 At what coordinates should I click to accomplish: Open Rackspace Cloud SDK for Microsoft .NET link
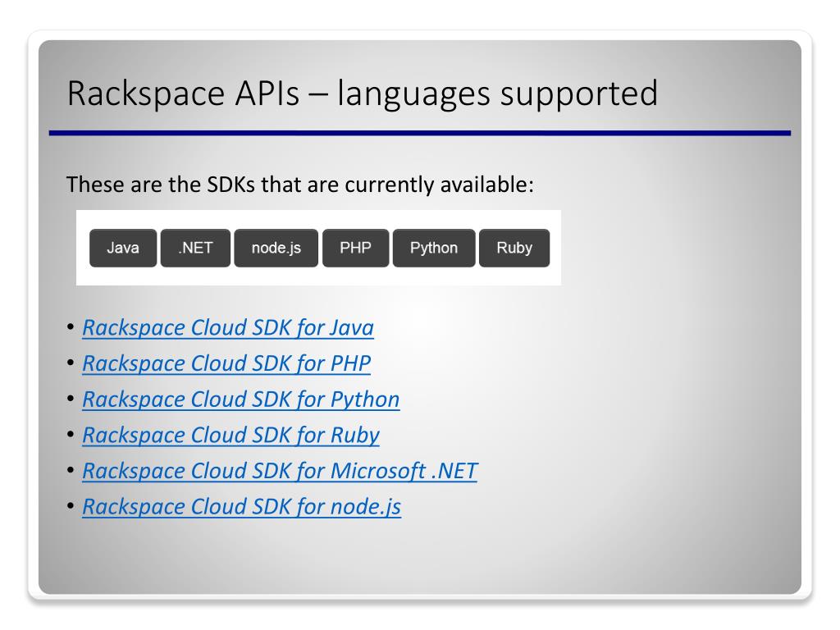click(280, 472)
